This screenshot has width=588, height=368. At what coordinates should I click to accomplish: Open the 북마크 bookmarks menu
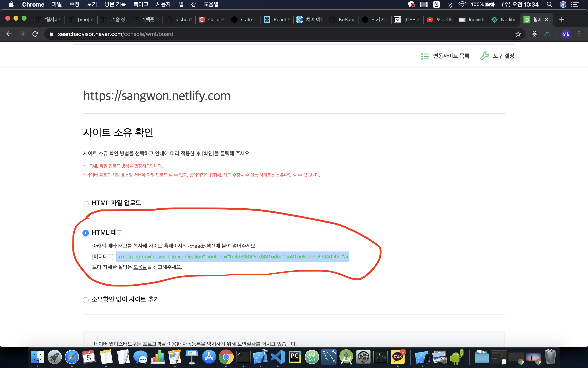point(141,4)
